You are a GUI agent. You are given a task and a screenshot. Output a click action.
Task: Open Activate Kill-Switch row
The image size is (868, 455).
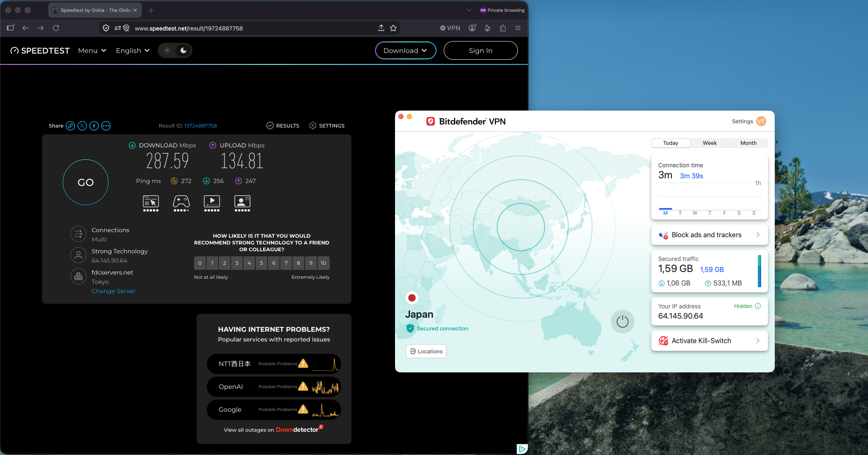[x=709, y=341]
